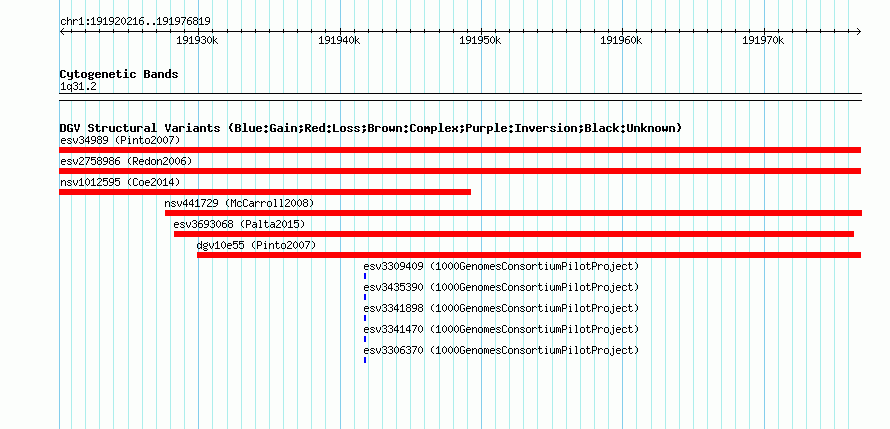Click the chr1:191920216..191976819 coordinate label
890x429 pixels.
coord(136,22)
